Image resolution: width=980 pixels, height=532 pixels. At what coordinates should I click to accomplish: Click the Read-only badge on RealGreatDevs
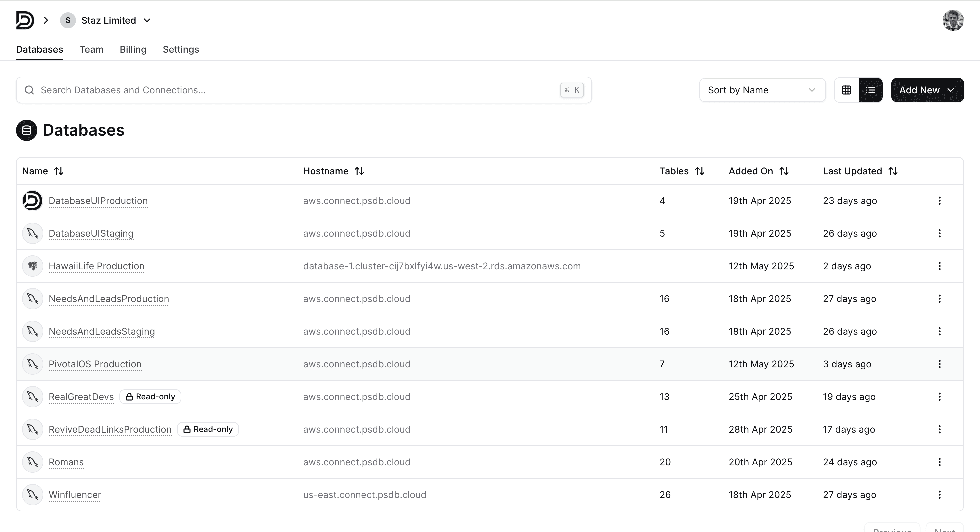[150, 397]
